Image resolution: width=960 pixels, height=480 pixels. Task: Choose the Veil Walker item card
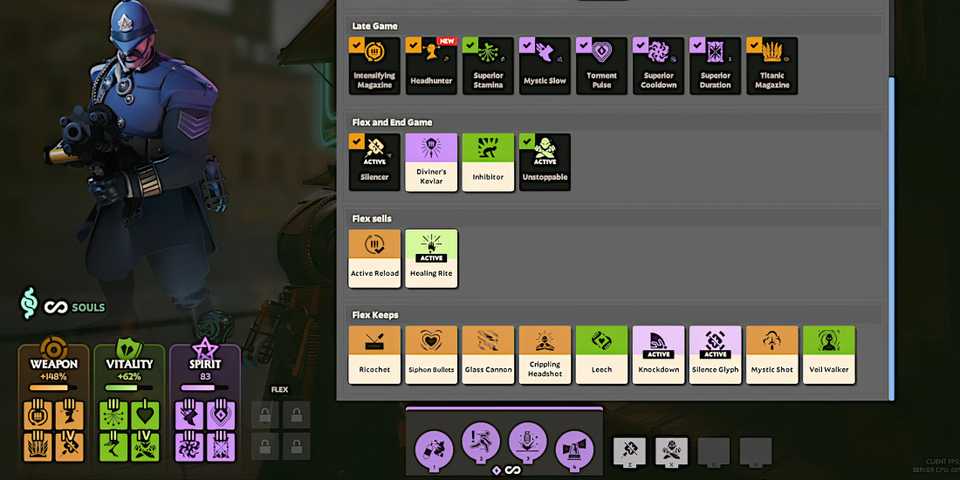pos(829,354)
